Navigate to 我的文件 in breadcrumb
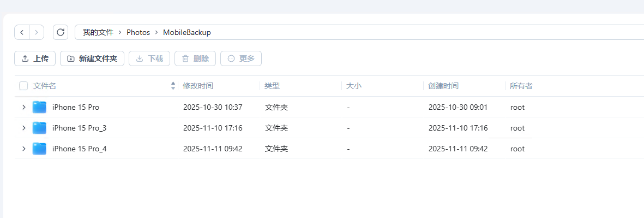This screenshot has width=644, height=218. (98, 32)
